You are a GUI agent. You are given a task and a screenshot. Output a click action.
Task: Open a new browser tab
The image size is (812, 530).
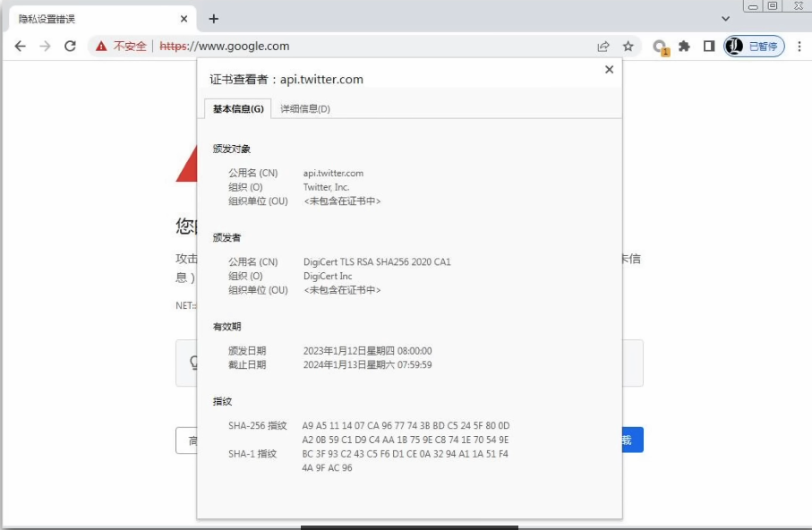(x=213, y=19)
